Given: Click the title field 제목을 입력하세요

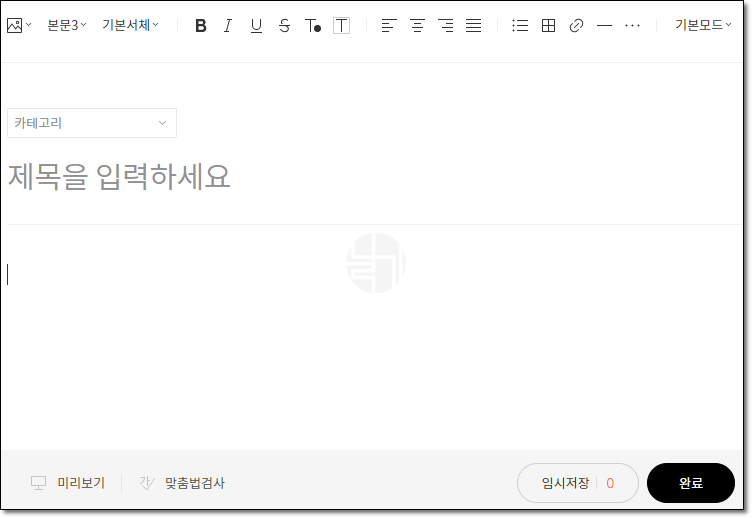Looking at the screenshot, I should pos(119,177).
